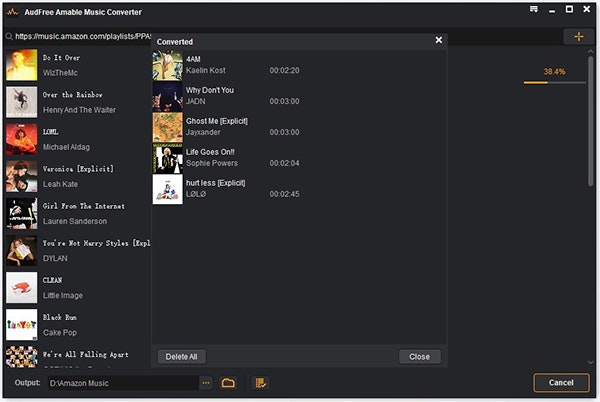Click duration 00:02:45
This screenshot has height=402, width=600.
point(284,194)
